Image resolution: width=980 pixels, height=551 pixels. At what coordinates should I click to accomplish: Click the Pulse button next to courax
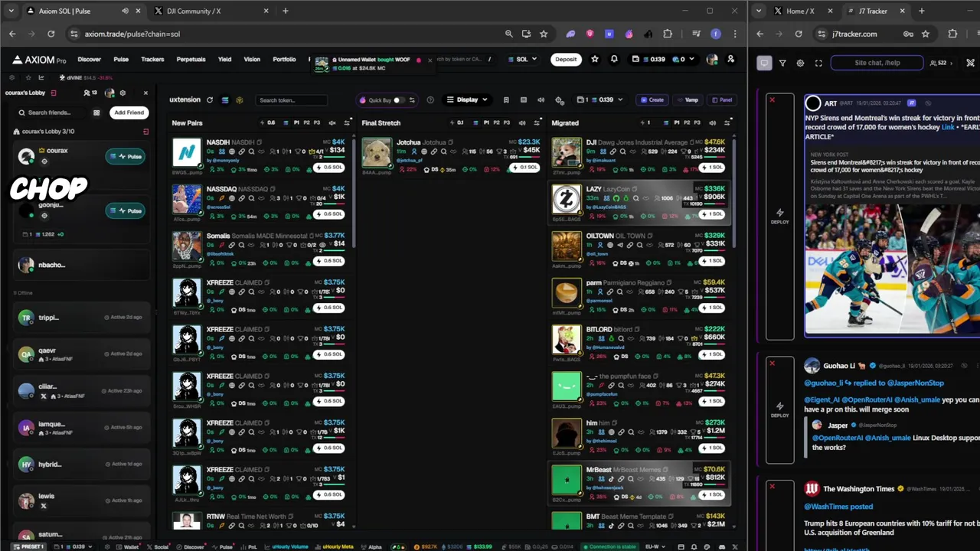click(126, 156)
